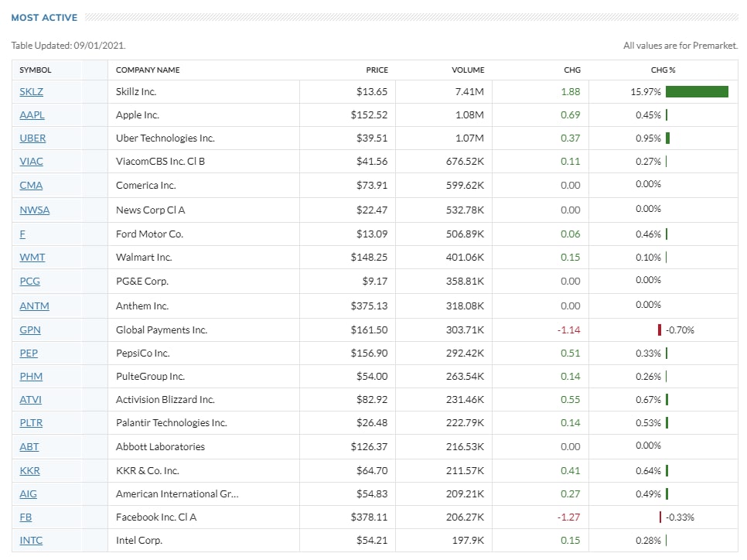The image size is (747, 560).
Task: Click the 7.41M volume value
Action: pyautogui.click(x=469, y=91)
